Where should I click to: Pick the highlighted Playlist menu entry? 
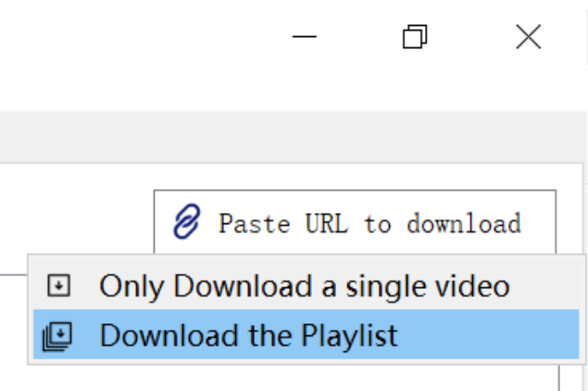pyautogui.click(x=306, y=334)
